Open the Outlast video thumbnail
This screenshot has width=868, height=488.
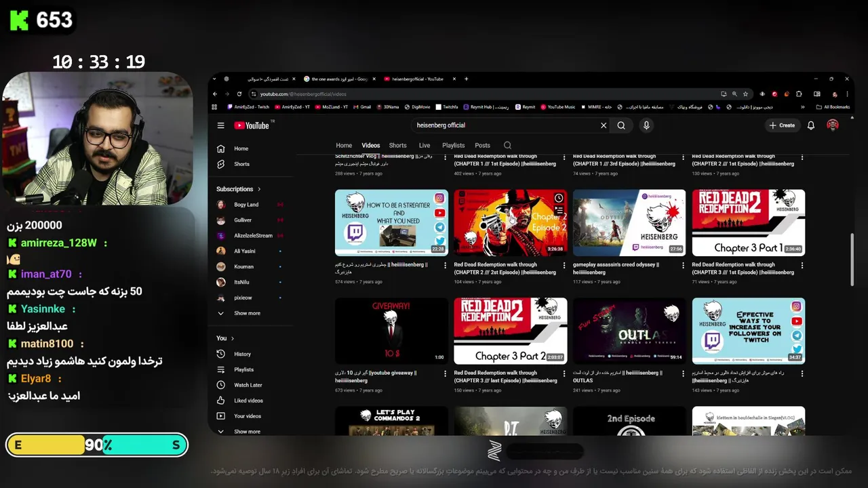[629, 331]
